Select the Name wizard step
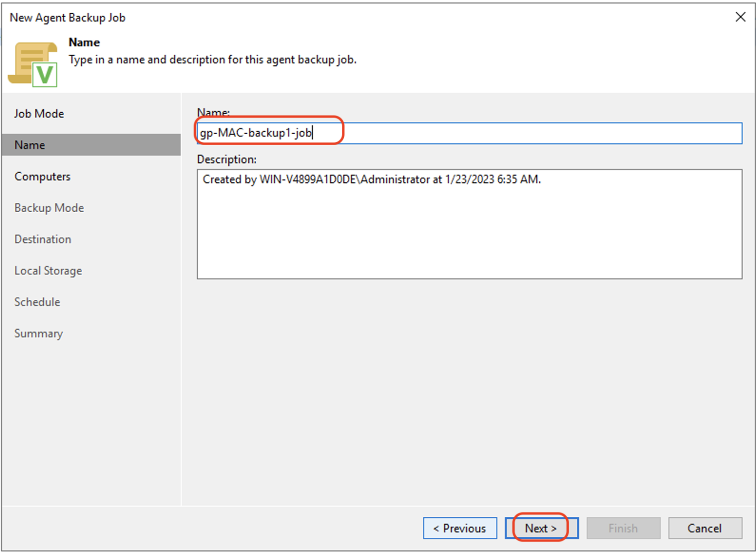756x552 pixels. point(91,145)
